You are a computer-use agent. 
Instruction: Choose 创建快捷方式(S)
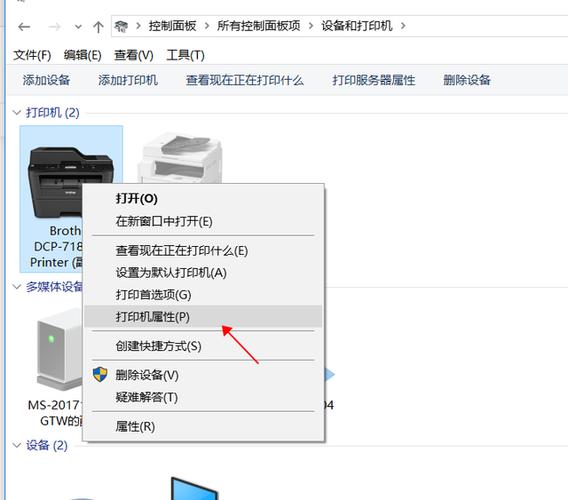(203, 346)
